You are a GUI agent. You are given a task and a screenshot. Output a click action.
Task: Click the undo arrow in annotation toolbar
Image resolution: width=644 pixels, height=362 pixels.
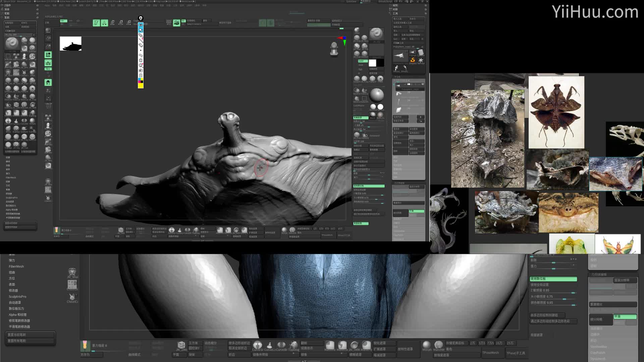141,55
